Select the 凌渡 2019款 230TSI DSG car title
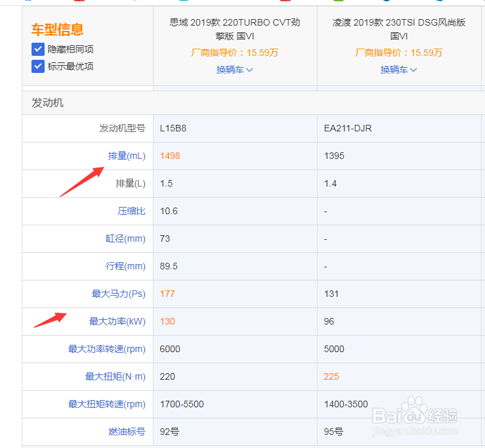The height and width of the screenshot is (448, 485). (x=399, y=29)
